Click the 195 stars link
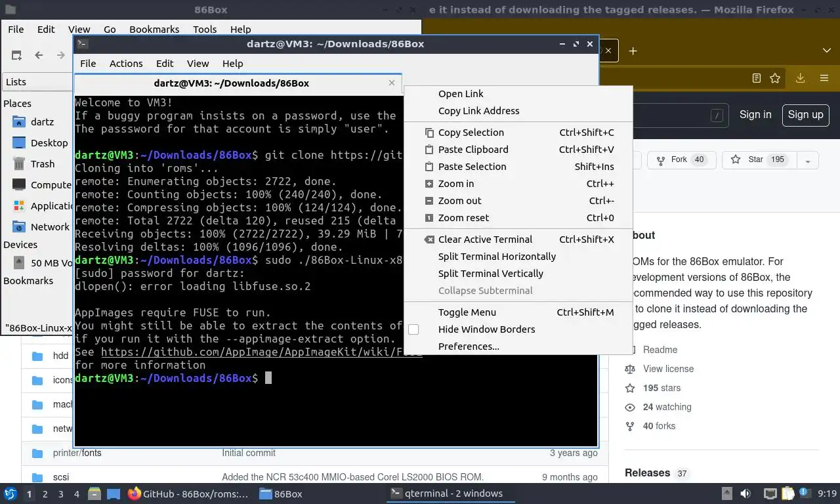The image size is (840, 504). coord(661,388)
